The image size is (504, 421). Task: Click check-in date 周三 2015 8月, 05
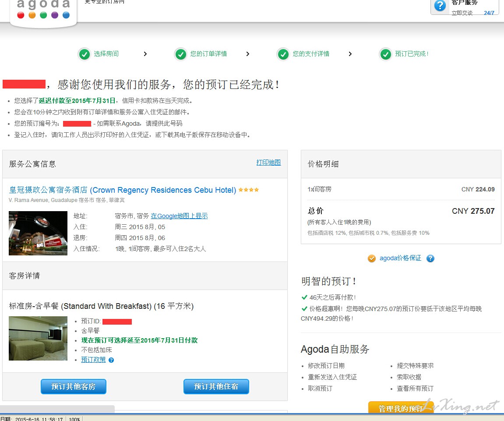(x=140, y=227)
